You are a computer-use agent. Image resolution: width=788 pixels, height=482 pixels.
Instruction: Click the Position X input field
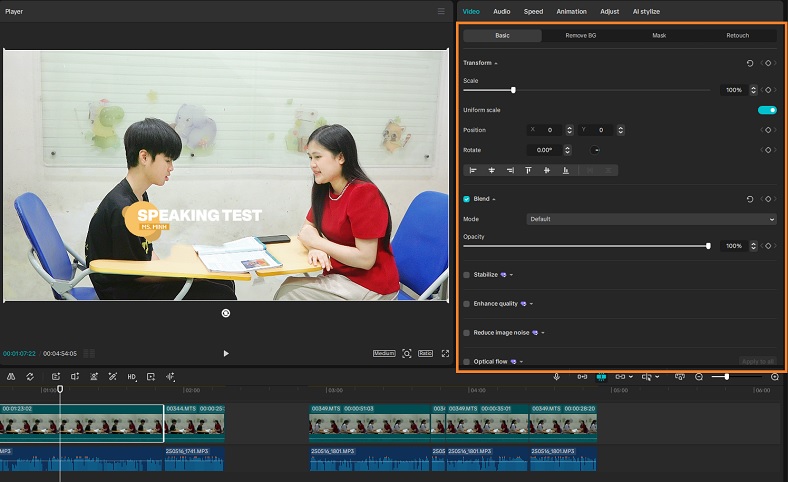tap(546, 130)
